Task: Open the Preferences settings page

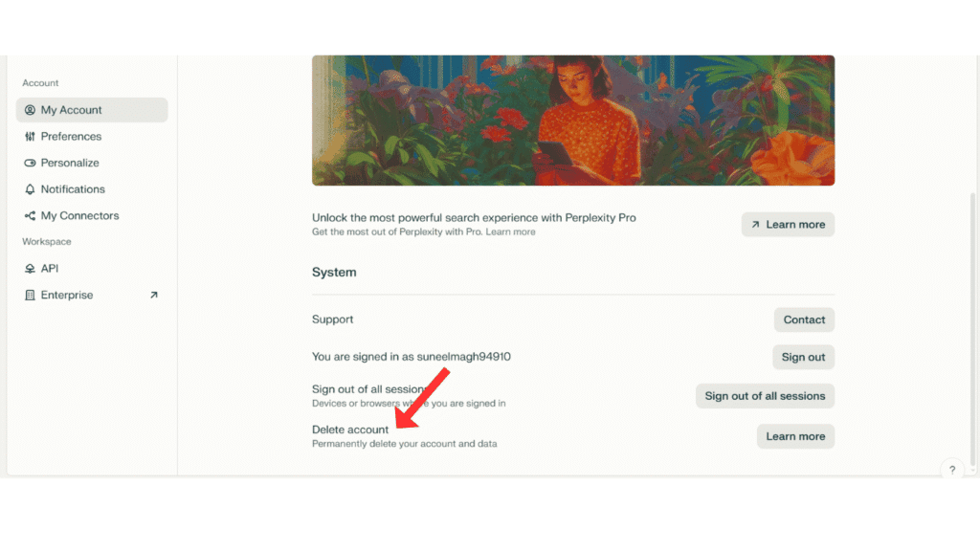Action: click(71, 137)
